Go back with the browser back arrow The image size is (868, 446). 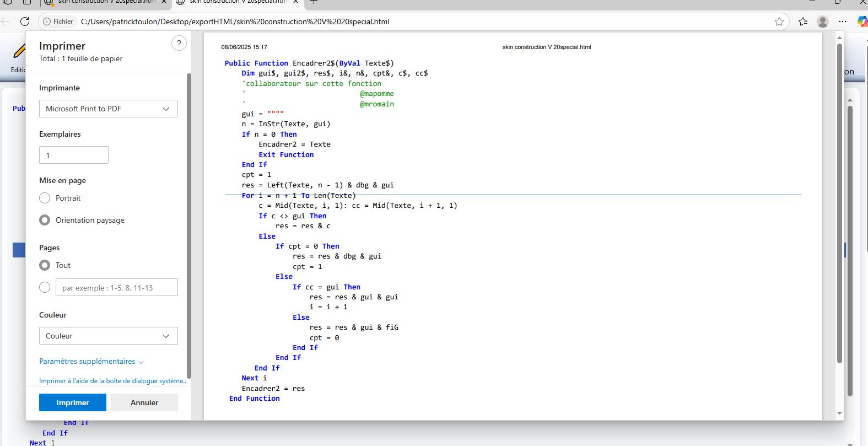[x=5, y=22]
